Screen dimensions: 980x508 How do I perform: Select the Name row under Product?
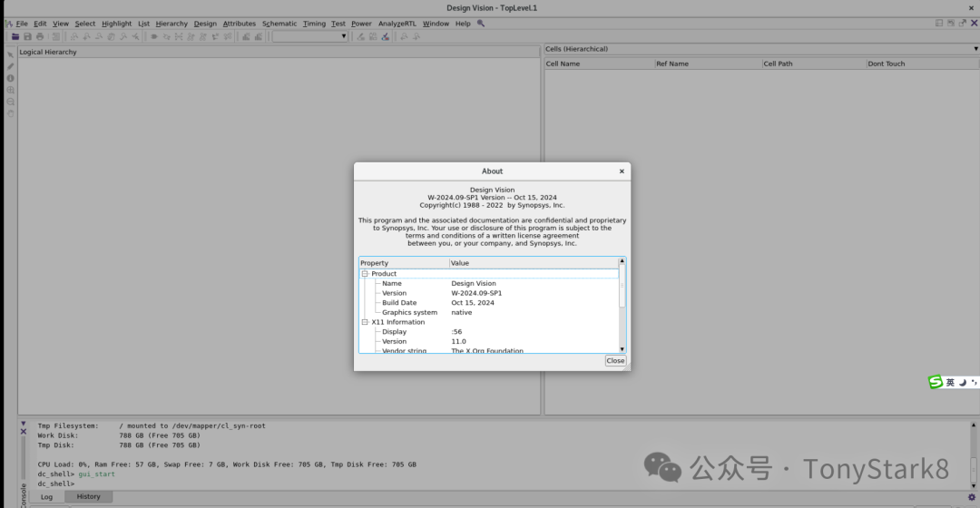(489, 284)
